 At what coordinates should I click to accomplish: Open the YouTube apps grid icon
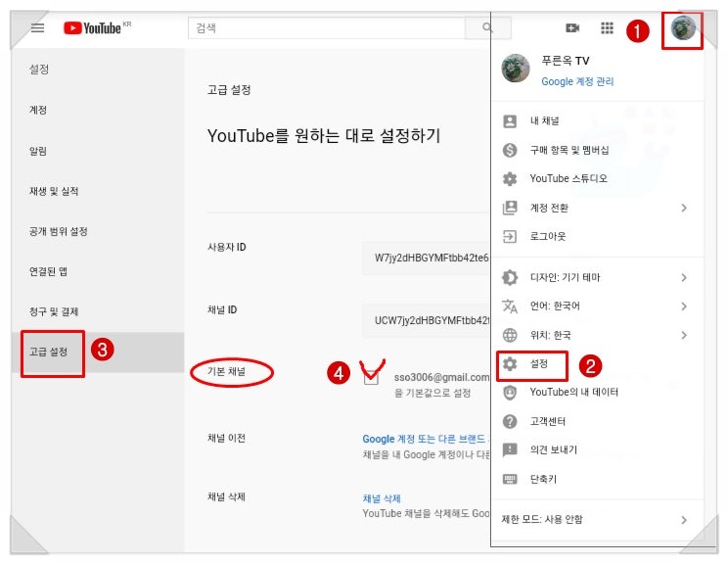pyautogui.click(x=607, y=28)
